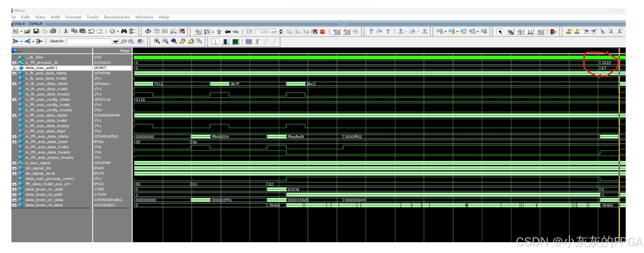Toggle the thin green wave format button

(216, 42)
